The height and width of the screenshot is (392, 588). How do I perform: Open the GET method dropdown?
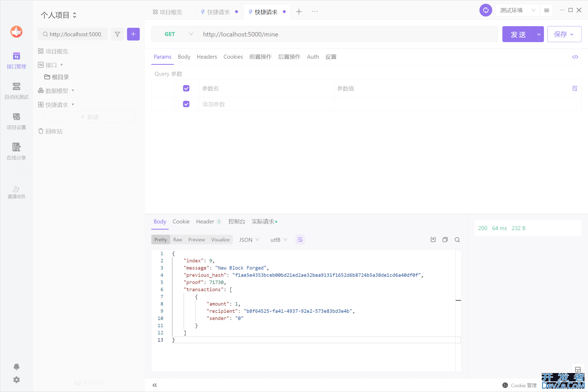click(175, 34)
